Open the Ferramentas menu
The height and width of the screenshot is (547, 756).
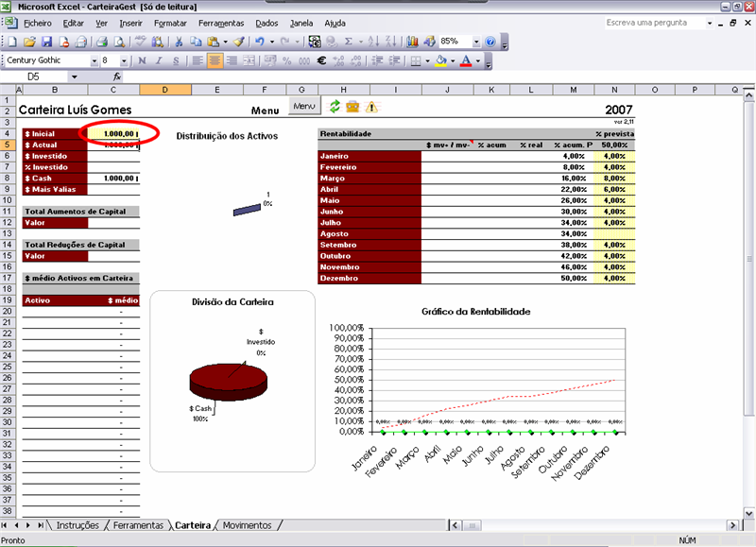click(221, 23)
